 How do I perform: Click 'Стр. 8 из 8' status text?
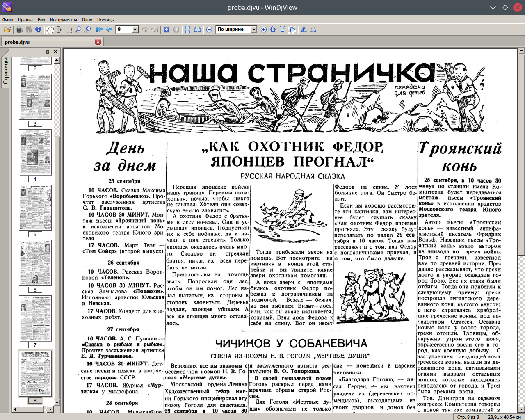(x=468, y=417)
